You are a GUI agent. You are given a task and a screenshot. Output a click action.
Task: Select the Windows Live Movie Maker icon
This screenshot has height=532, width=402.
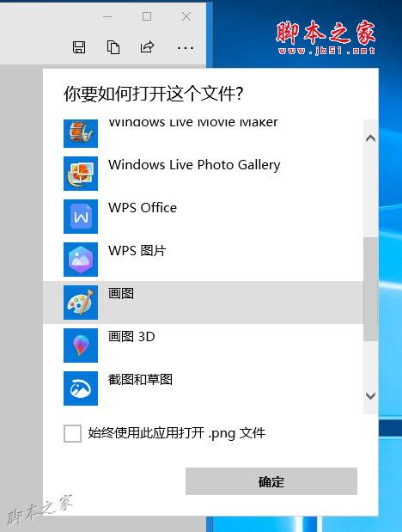81,133
